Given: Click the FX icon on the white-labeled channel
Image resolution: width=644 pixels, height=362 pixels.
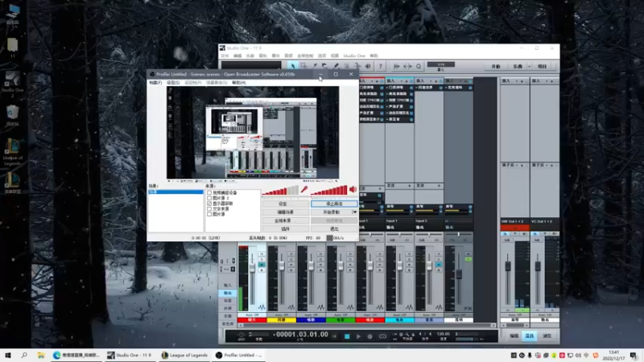Looking at the screenshot, I should click(x=468, y=308).
